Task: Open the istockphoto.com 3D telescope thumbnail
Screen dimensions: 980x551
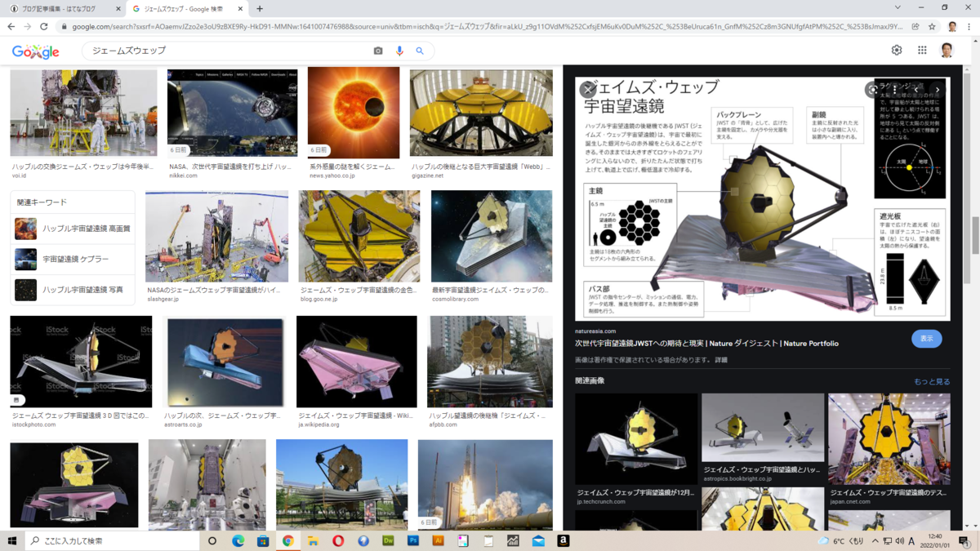Action: coord(81,362)
